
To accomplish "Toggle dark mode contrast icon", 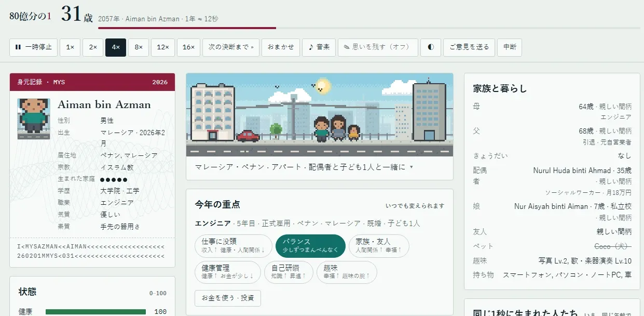I will click(430, 47).
